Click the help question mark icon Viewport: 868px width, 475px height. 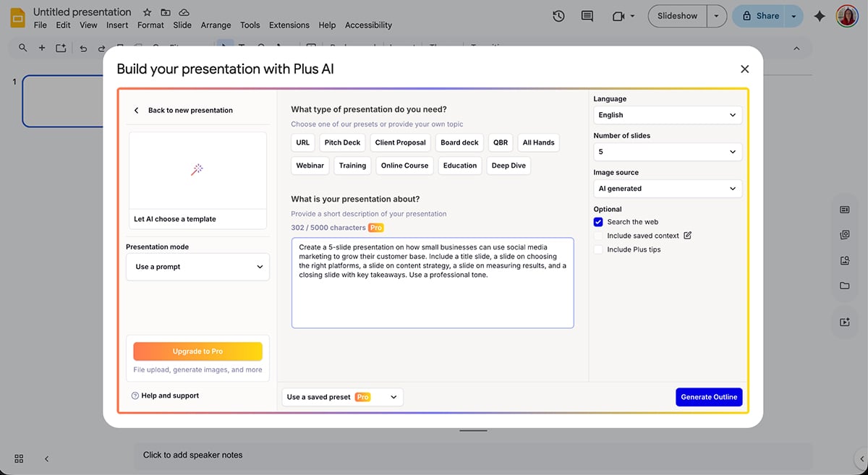point(135,395)
